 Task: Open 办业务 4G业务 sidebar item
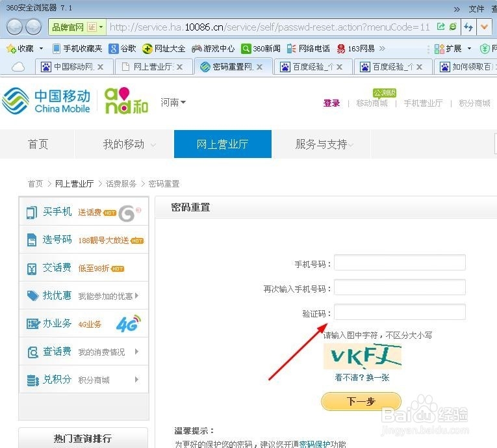point(84,323)
